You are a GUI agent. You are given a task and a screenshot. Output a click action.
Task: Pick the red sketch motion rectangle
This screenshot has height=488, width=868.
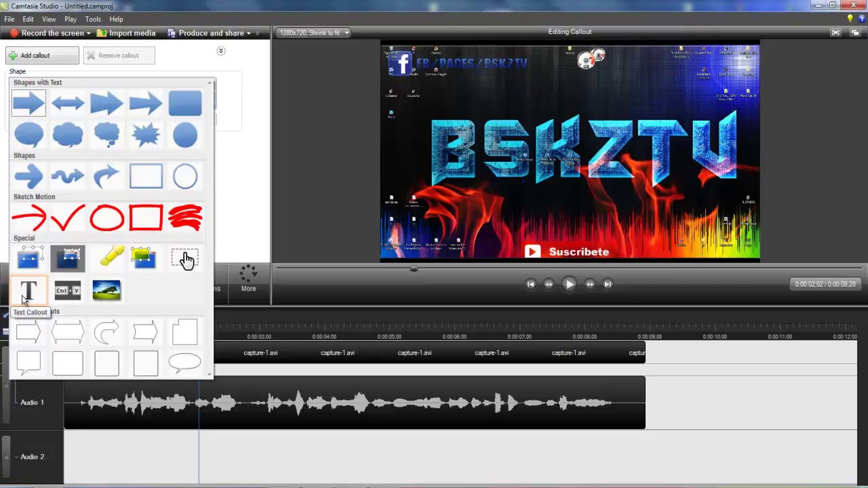[146, 218]
